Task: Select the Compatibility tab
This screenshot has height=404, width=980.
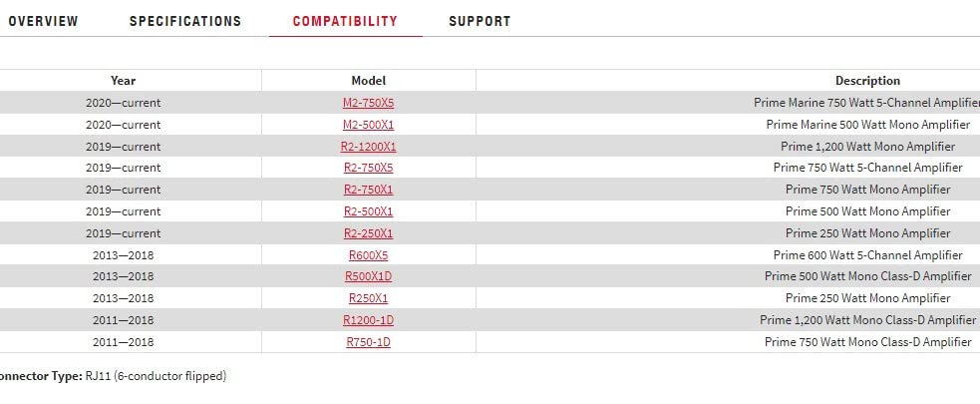Action: pos(345,21)
